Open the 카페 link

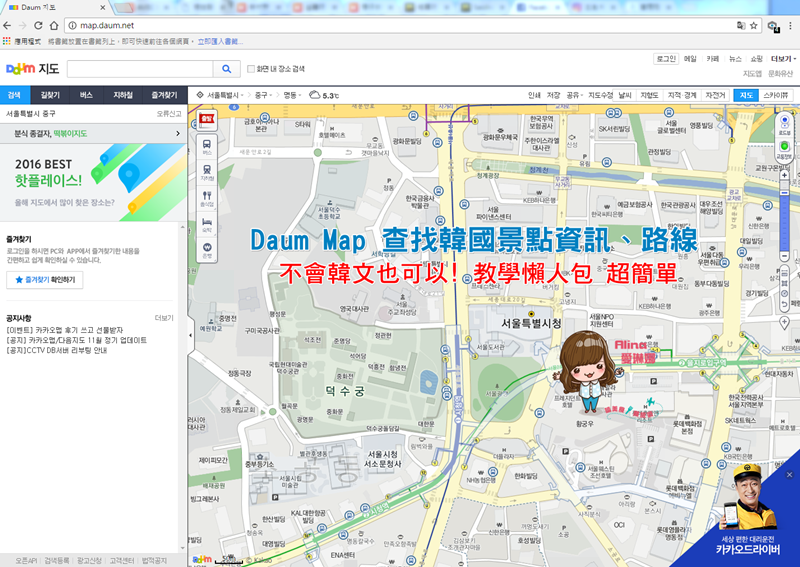[713, 59]
